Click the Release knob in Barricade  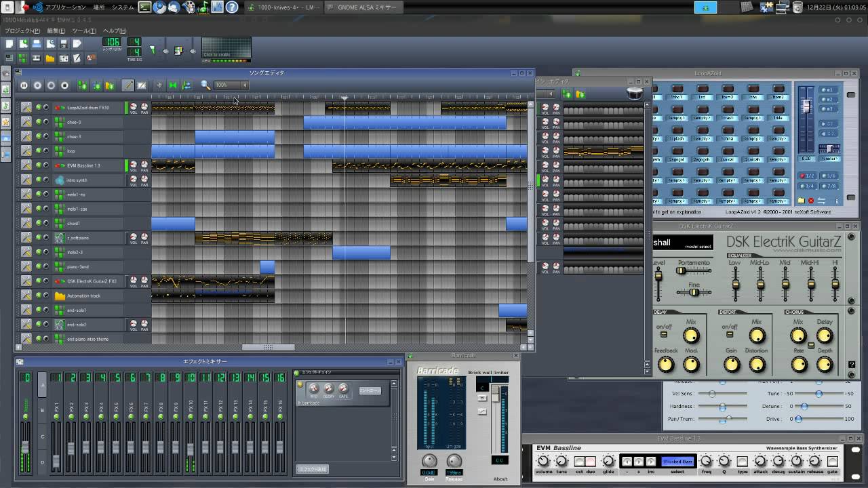click(454, 462)
